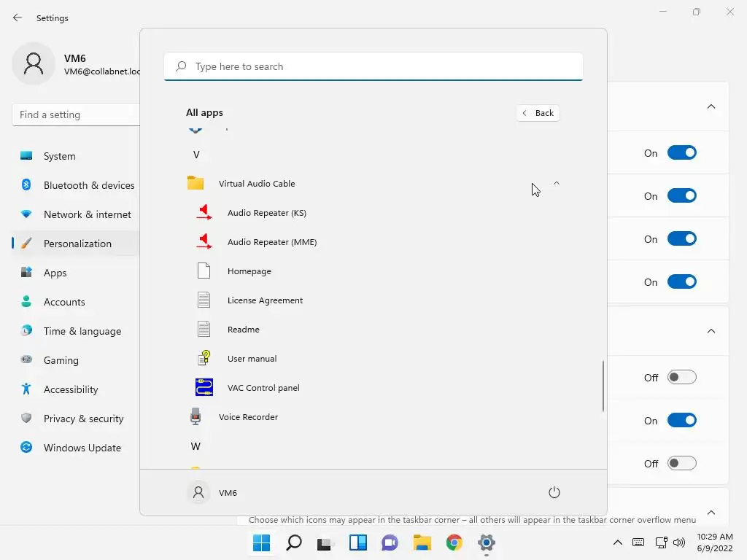Click the Start menu search box

[373, 66]
